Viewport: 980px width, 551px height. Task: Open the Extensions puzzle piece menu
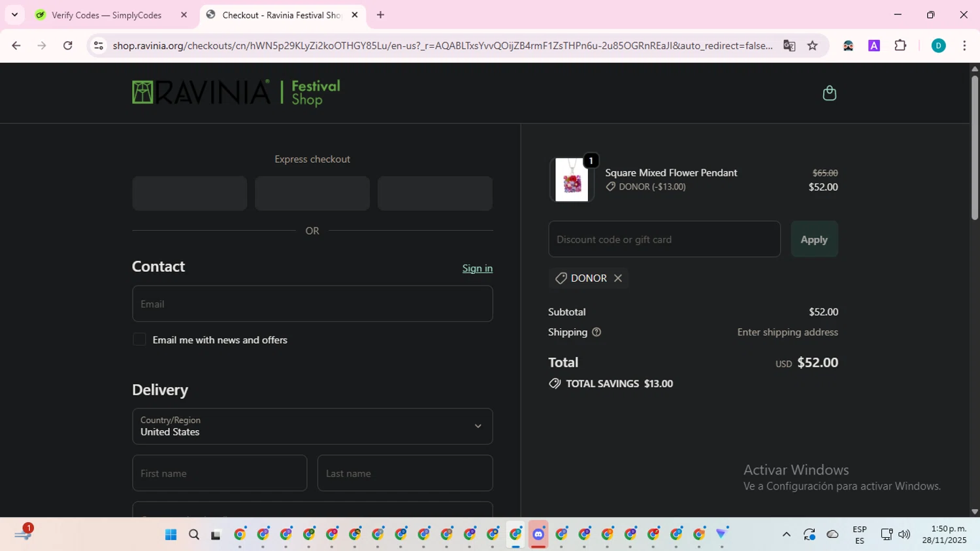click(900, 46)
